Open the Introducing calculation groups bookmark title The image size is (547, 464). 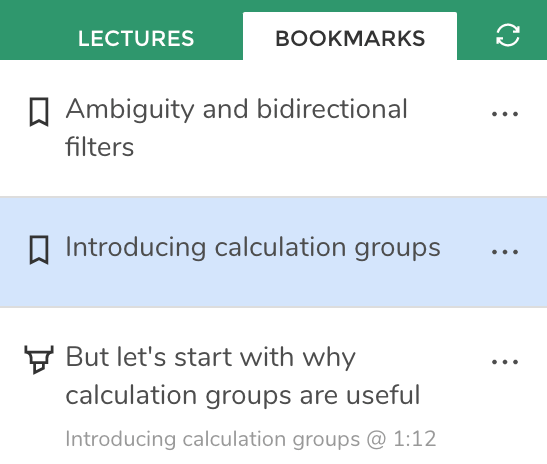(253, 248)
